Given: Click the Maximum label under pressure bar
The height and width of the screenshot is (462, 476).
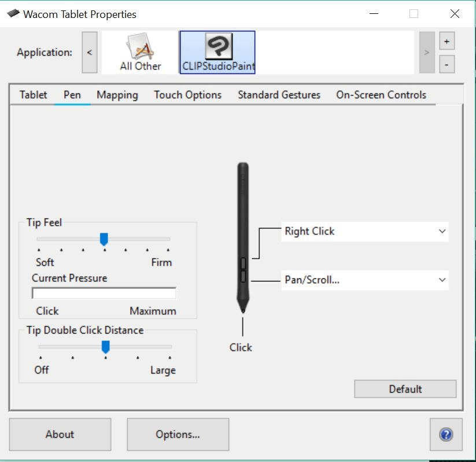Looking at the screenshot, I should (x=153, y=311).
